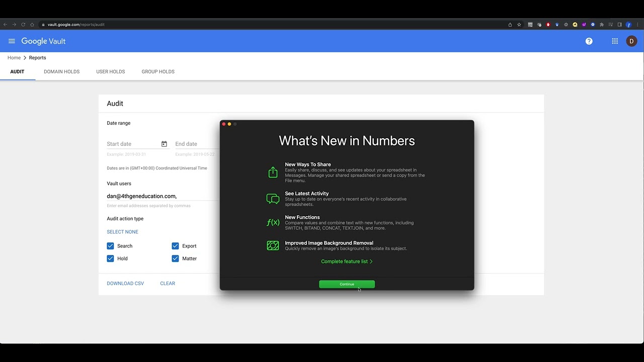The height and width of the screenshot is (362, 644).
Task: Open the browser profile avatar
Action: (x=628, y=25)
